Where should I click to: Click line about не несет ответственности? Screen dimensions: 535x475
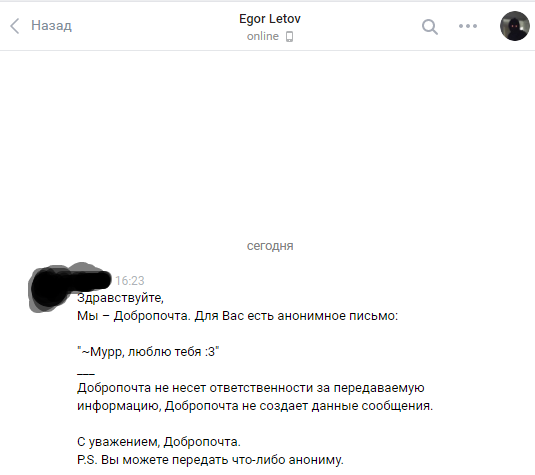coord(251,388)
